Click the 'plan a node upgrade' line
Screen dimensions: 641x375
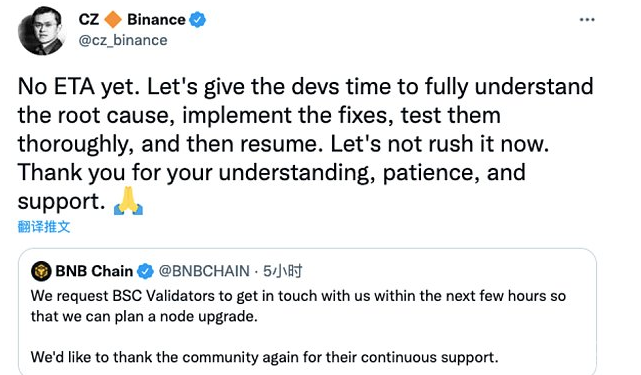coord(144,317)
